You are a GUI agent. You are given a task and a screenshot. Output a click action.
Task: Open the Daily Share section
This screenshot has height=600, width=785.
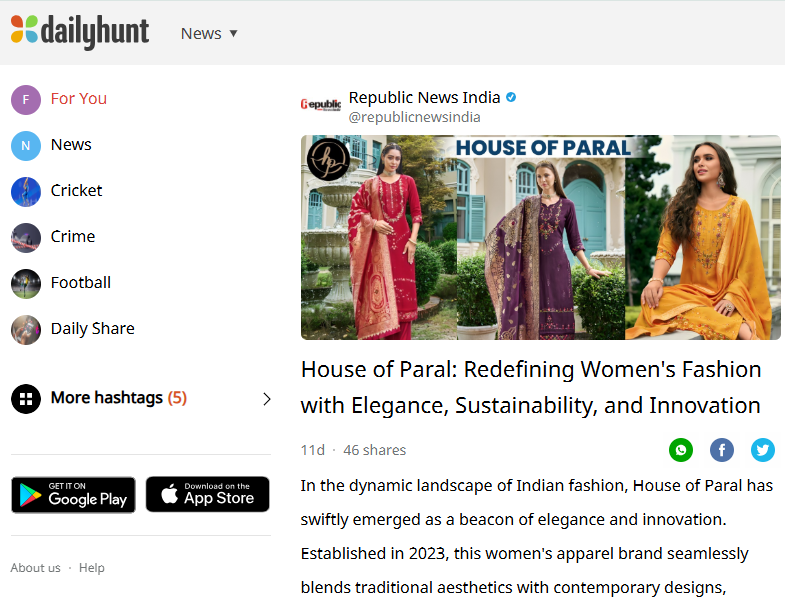click(x=93, y=329)
